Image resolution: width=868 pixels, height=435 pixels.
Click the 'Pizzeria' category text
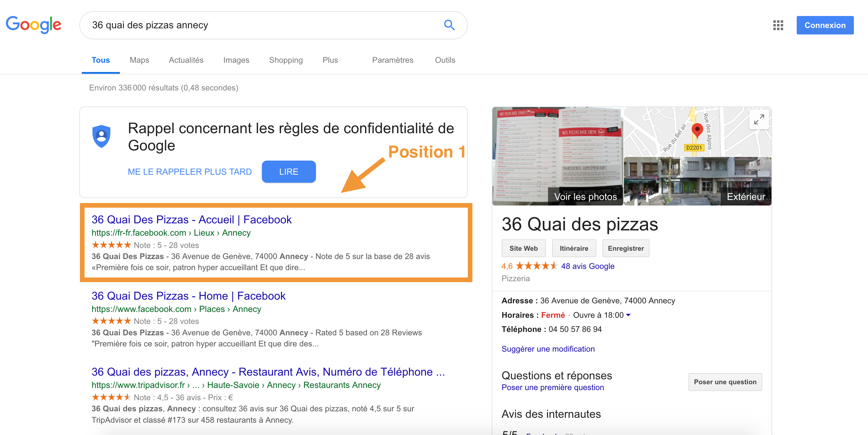[515, 278]
